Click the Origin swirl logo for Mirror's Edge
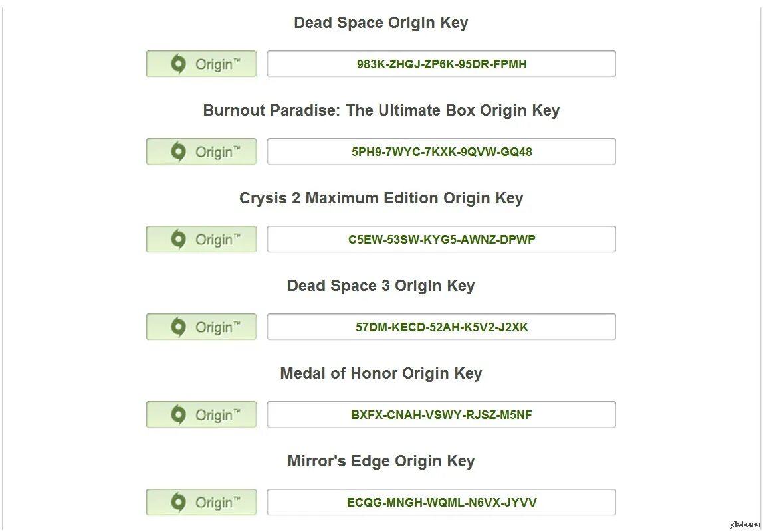Viewport: 763px width, 532px height. click(x=178, y=502)
